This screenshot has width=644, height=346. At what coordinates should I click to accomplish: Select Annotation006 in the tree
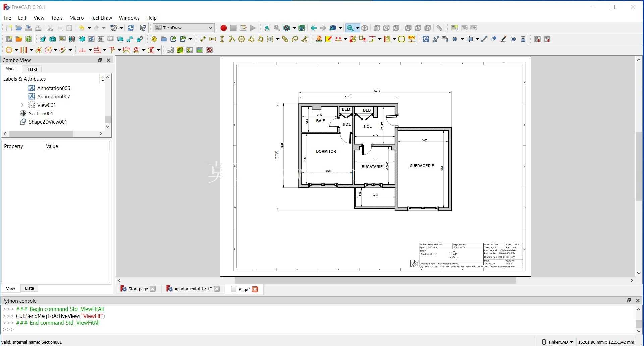[x=54, y=88]
